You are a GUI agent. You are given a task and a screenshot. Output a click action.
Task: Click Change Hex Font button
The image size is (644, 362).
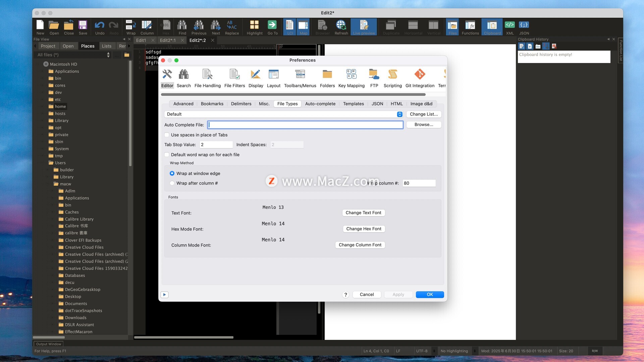(x=364, y=229)
